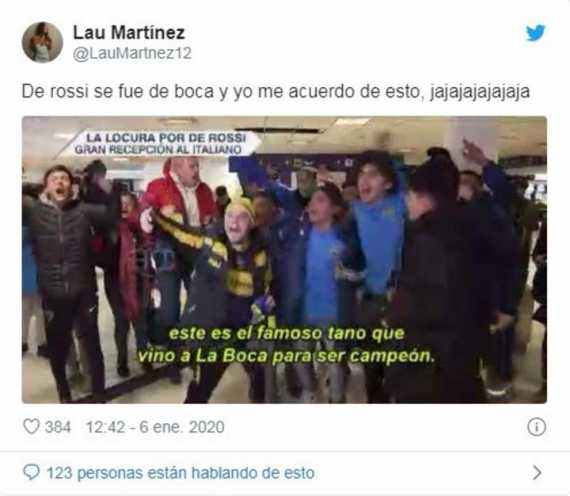Click the tweet text about De Rossi

[x=276, y=91]
